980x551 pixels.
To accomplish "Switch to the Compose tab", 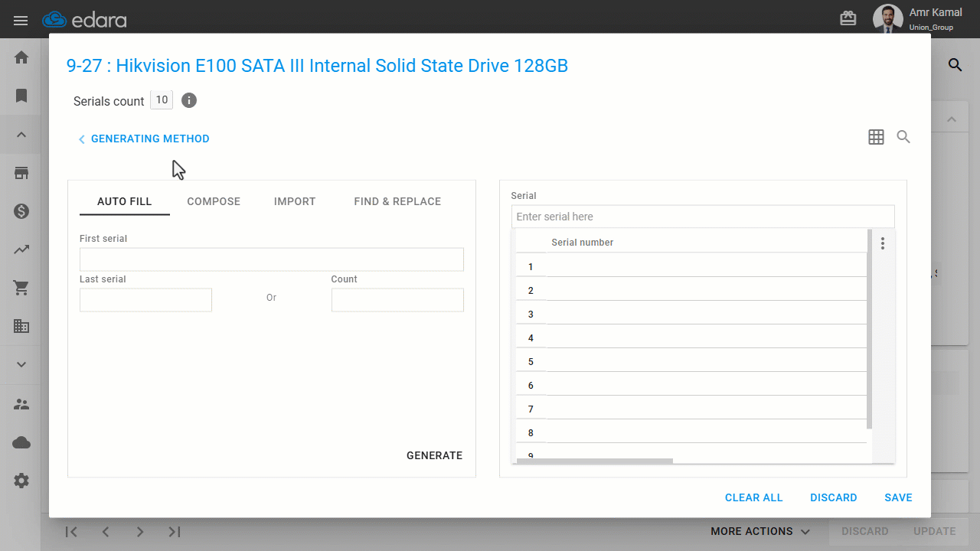I will pos(214,201).
